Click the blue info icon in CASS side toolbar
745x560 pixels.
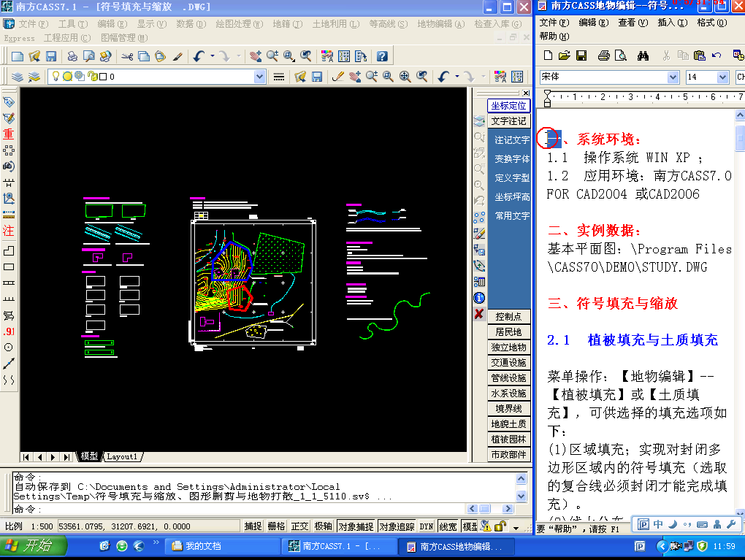479,298
